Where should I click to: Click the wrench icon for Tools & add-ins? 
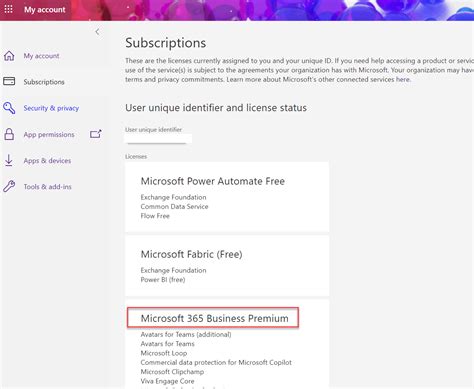[9, 186]
